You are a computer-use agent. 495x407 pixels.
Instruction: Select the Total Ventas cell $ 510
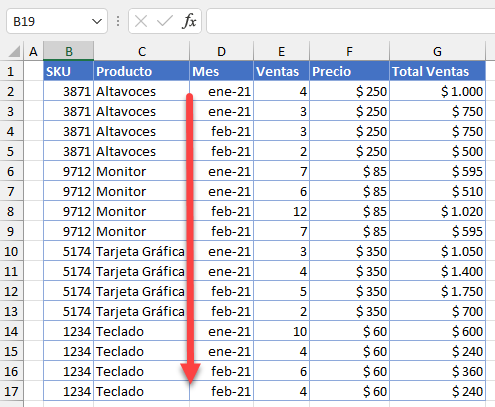pyautogui.click(x=437, y=191)
